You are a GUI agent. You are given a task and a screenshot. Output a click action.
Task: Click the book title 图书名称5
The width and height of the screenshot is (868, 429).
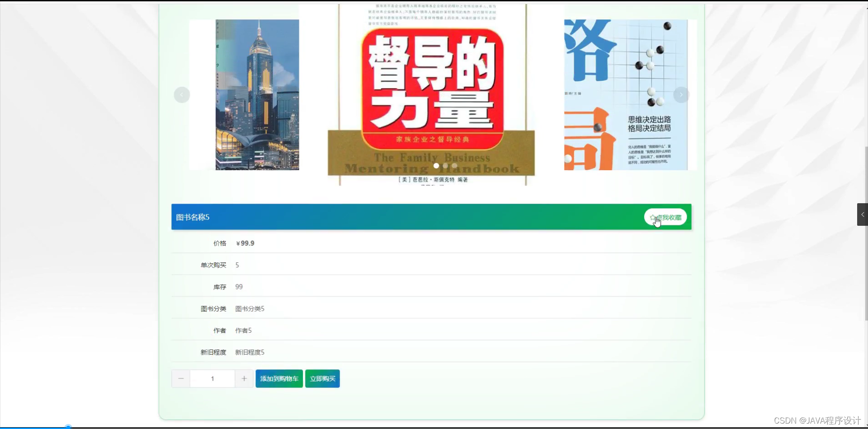193,217
